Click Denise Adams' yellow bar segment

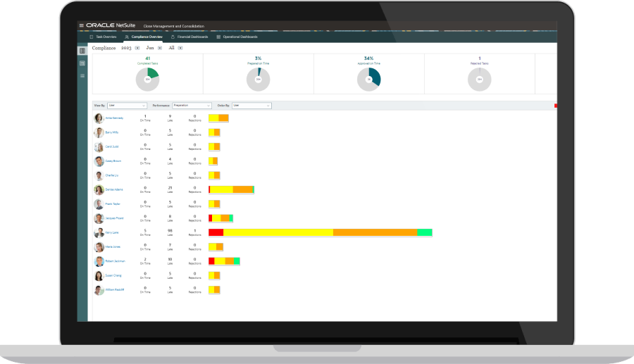coord(222,189)
